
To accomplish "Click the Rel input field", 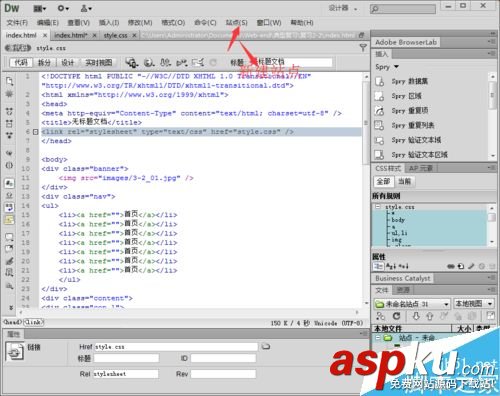I will (x=126, y=374).
